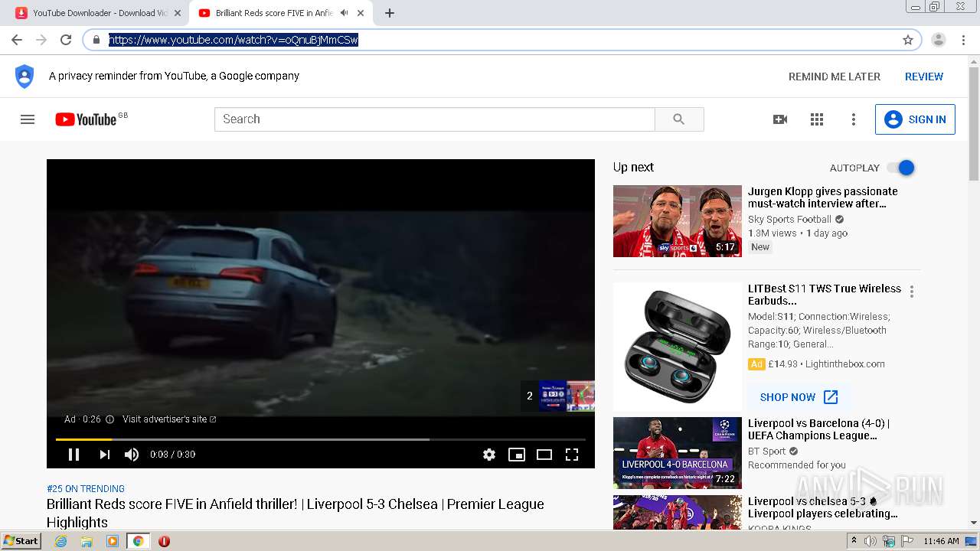The height and width of the screenshot is (551, 980).
Task: Click the #25 on trending link
Action: (x=86, y=489)
